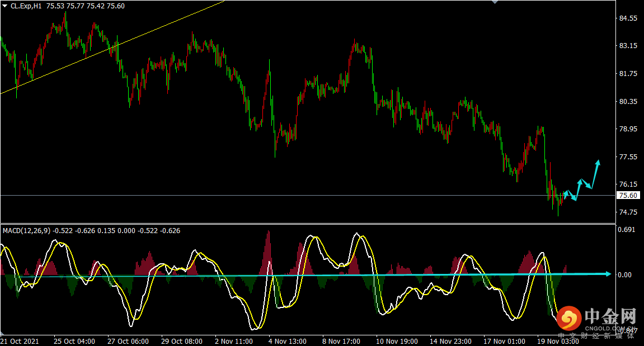644x346 pixels.
Task: Click the 84.55 price scale label
Action: click(x=628, y=18)
